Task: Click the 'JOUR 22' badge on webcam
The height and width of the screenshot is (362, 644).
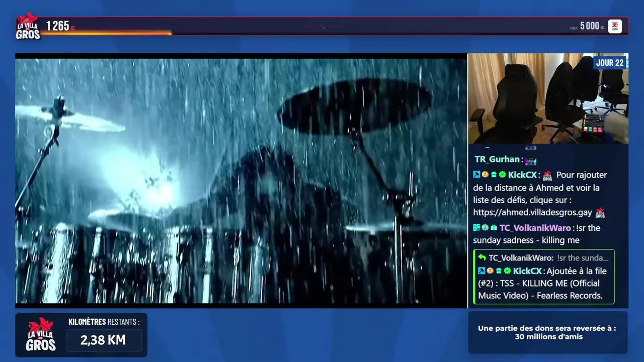Action: pyautogui.click(x=610, y=63)
